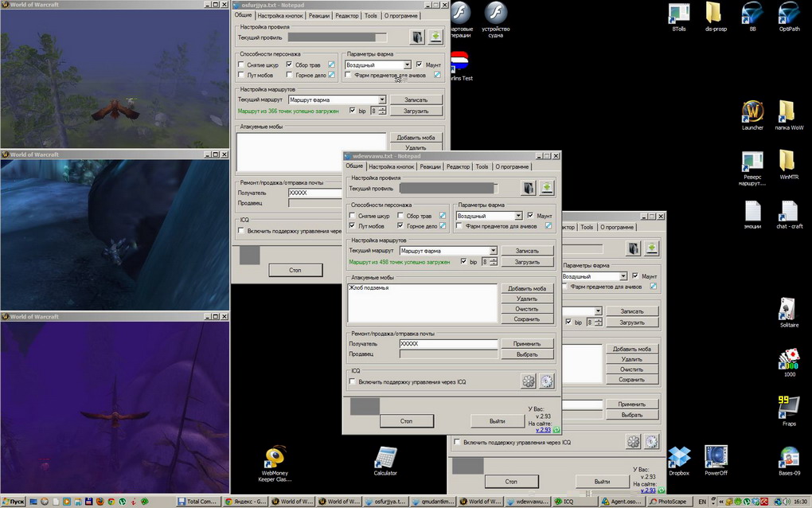Open 'Маршрут фарма' route dropdown in osfurjjya window
This screenshot has height=508, width=812.
pos(382,100)
